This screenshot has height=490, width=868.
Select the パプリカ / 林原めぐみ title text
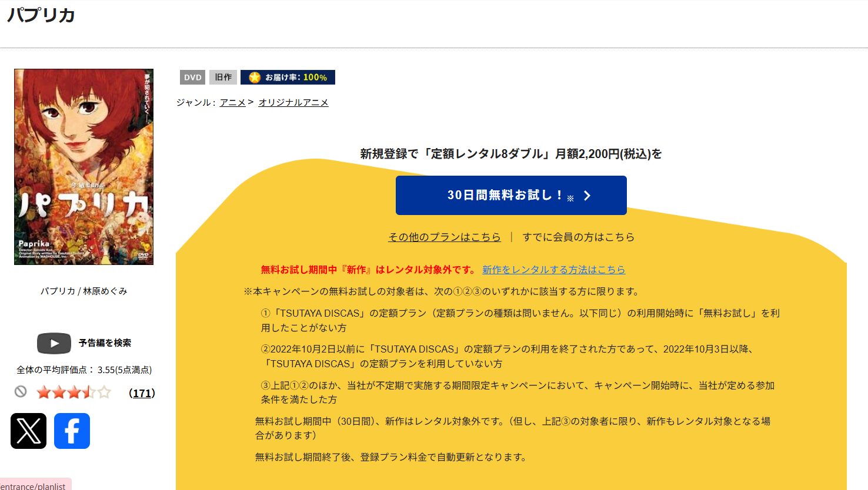coord(83,291)
